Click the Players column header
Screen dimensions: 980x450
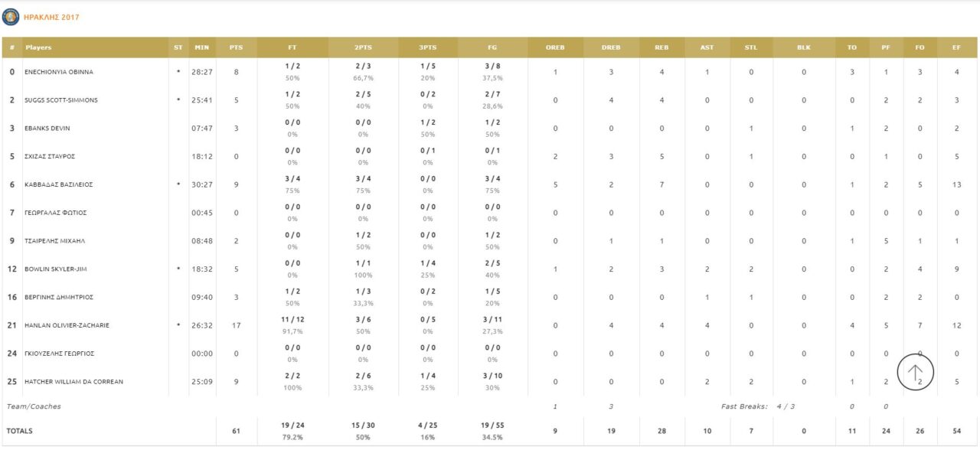click(x=38, y=47)
